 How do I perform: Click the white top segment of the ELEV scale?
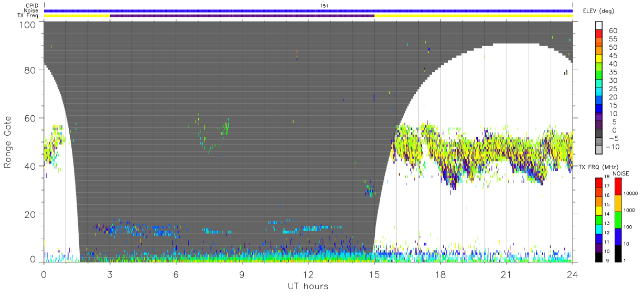599,26
